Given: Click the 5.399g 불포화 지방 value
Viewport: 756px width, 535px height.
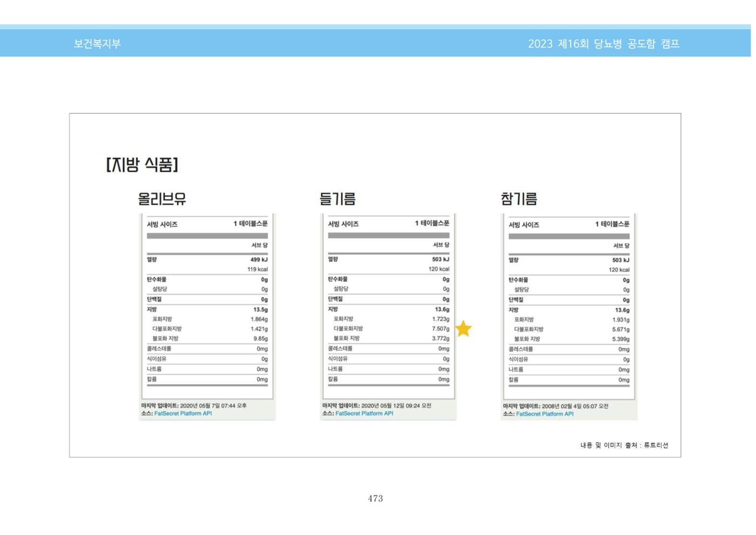Looking at the screenshot, I should (x=621, y=339).
